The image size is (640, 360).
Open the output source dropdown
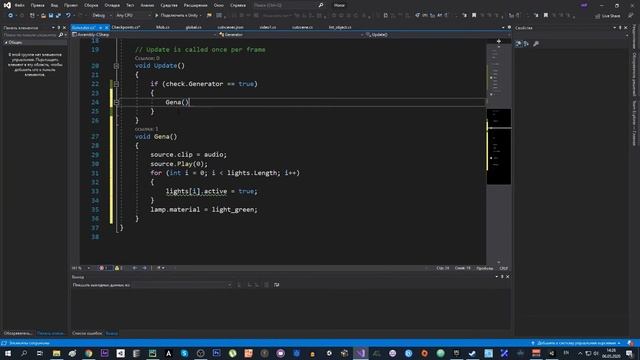[182, 285]
